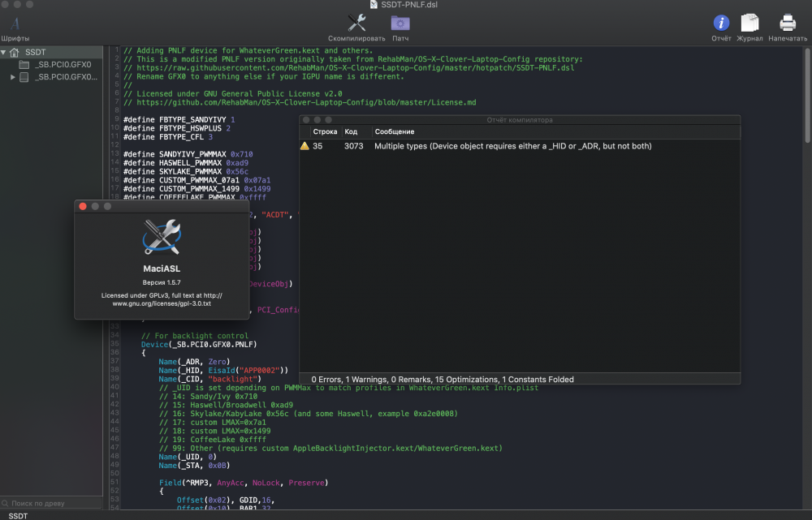The image size is (812, 520).
Task: Click the #define HASWELL_PWMMAX 0xad9 line
Action: (x=185, y=162)
